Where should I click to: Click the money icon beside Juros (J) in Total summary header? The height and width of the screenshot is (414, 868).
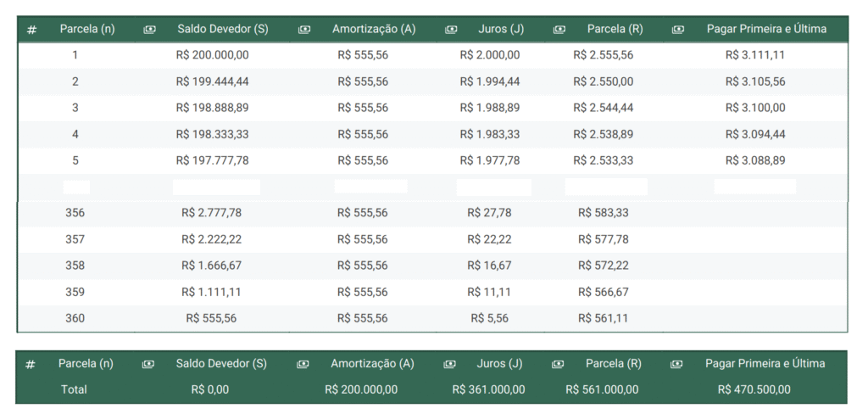(449, 364)
